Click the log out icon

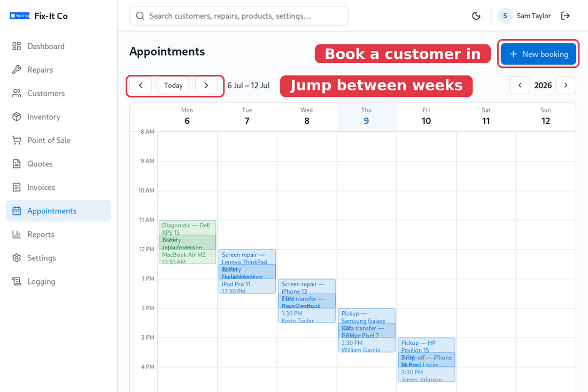coord(566,16)
